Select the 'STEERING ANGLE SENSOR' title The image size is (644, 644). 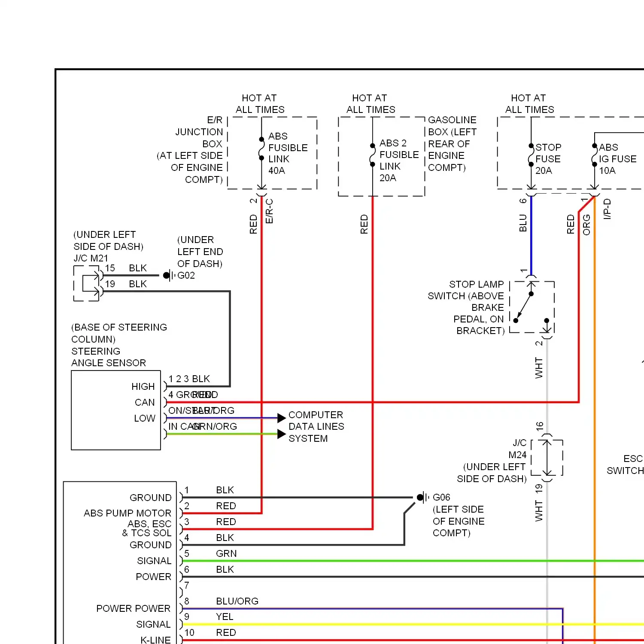108,357
